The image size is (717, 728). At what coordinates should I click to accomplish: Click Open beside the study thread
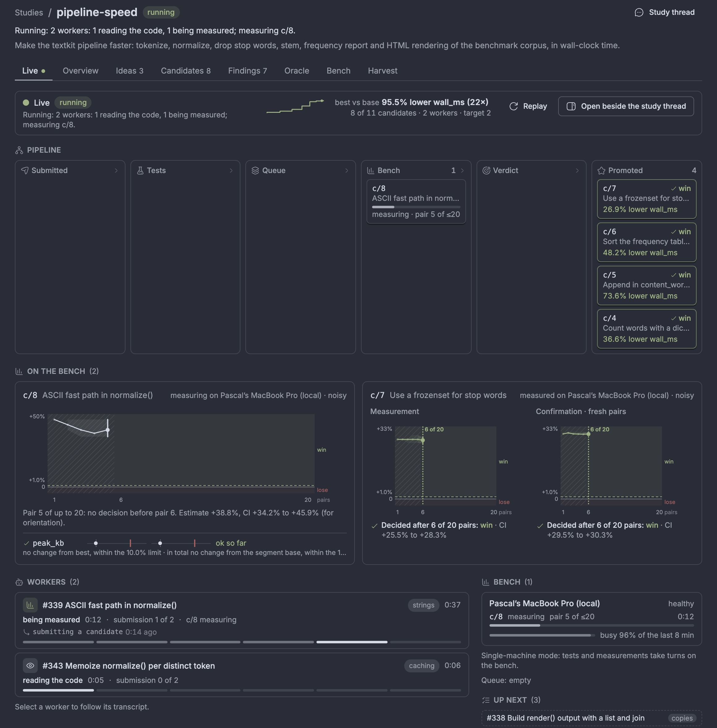626,106
